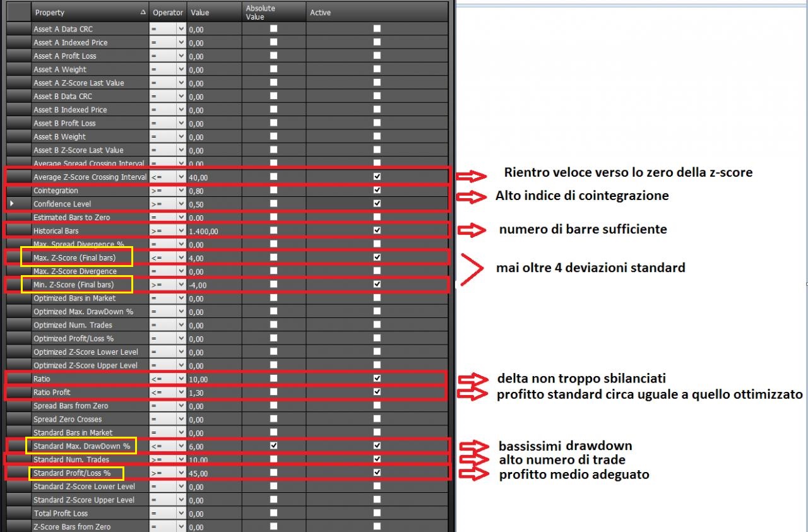This screenshot has width=808, height=532.
Task: Edit the Min. Z-Score (Final bars) value -4,00
Action: click(x=215, y=285)
